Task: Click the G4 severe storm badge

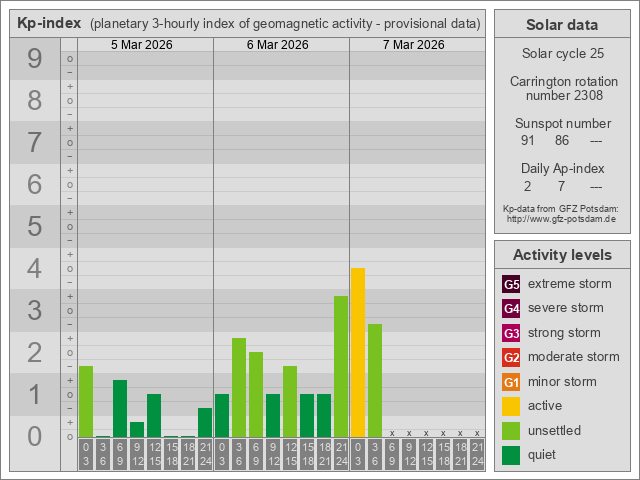Action: (x=511, y=308)
